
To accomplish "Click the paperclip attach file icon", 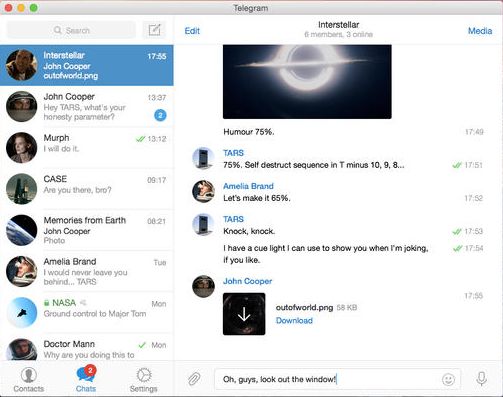I will click(x=194, y=379).
